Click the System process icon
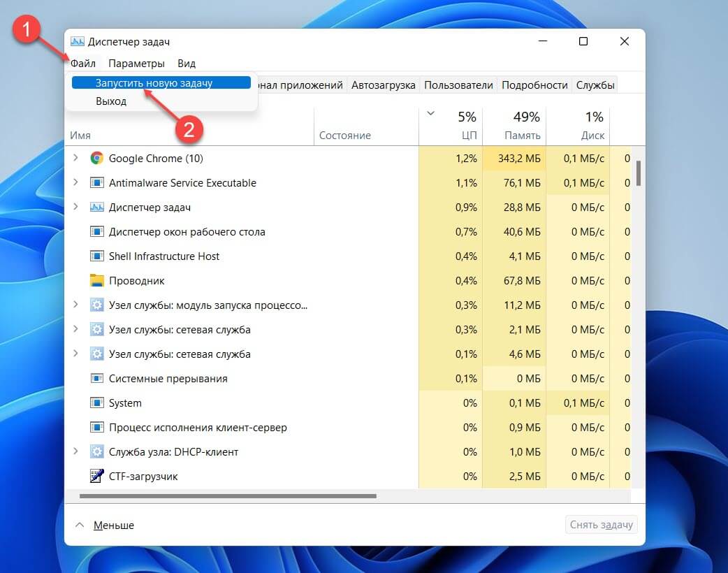 96,402
